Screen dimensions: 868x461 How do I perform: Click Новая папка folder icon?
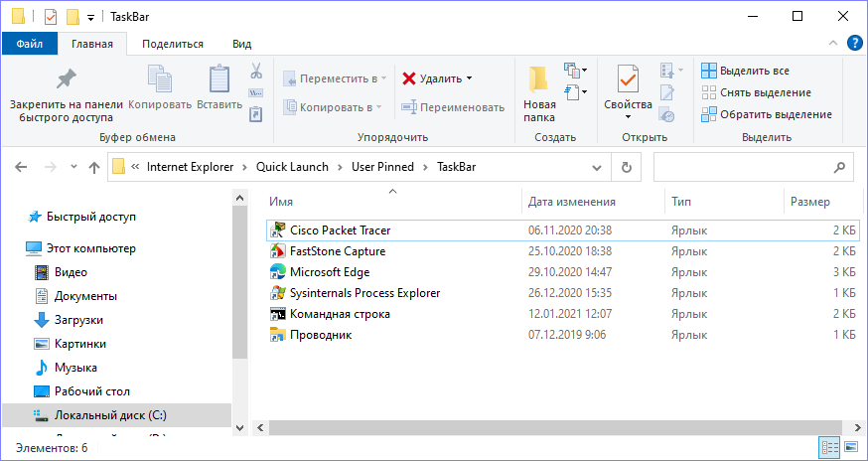(538, 79)
